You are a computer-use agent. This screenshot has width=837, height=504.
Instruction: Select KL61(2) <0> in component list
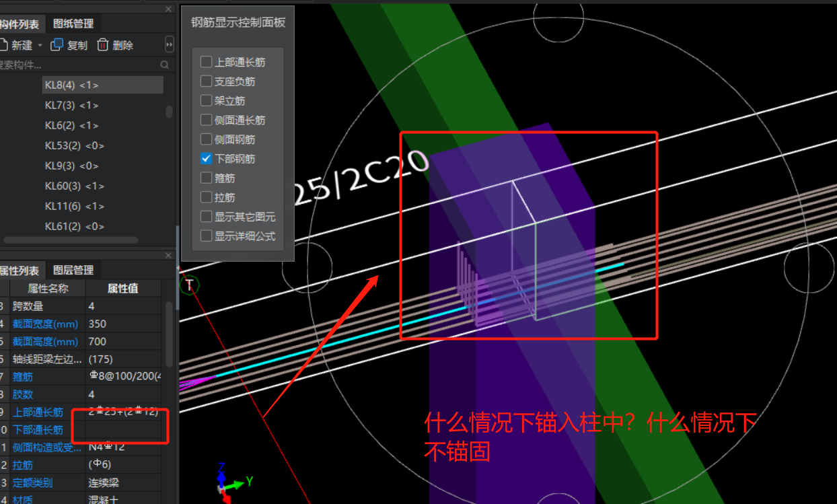75,226
